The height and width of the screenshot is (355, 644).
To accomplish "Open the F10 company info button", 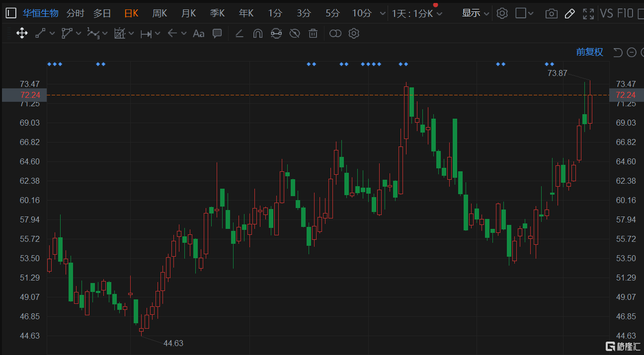I will [x=625, y=13].
